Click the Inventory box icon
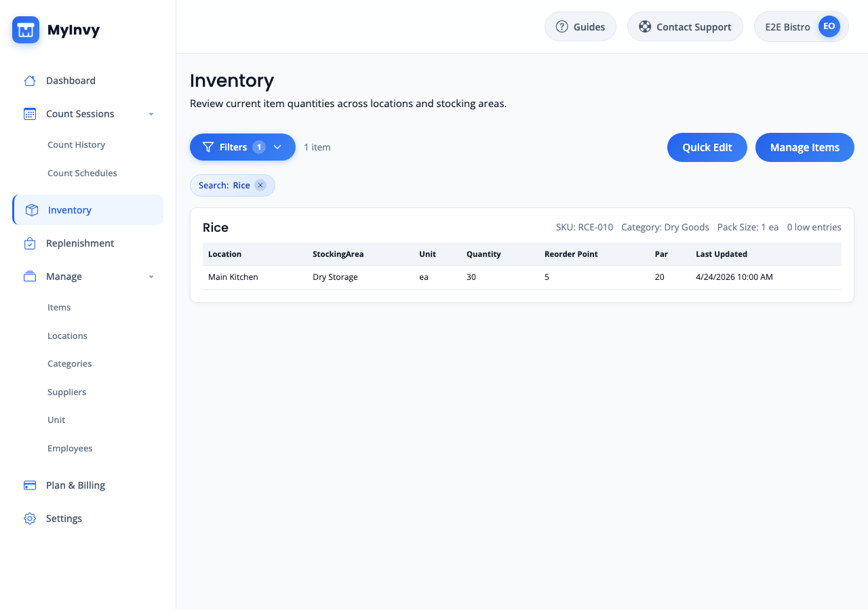Viewport: 868px width, 610px height. pos(32,210)
